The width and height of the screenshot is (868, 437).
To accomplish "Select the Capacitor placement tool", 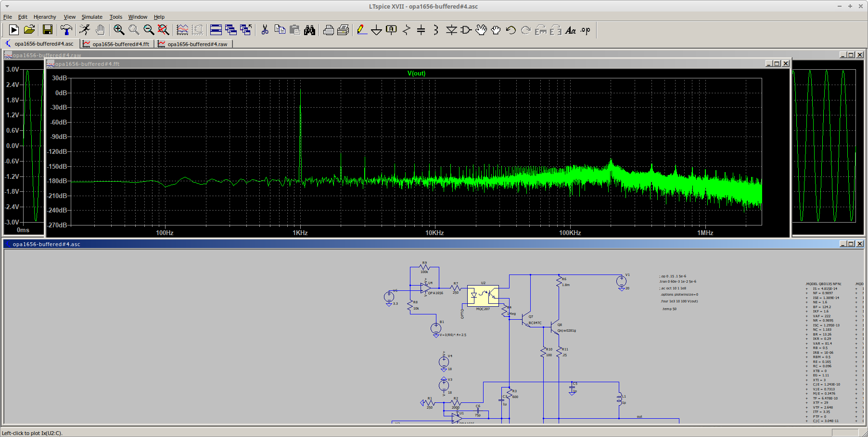I will click(x=421, y=30).
